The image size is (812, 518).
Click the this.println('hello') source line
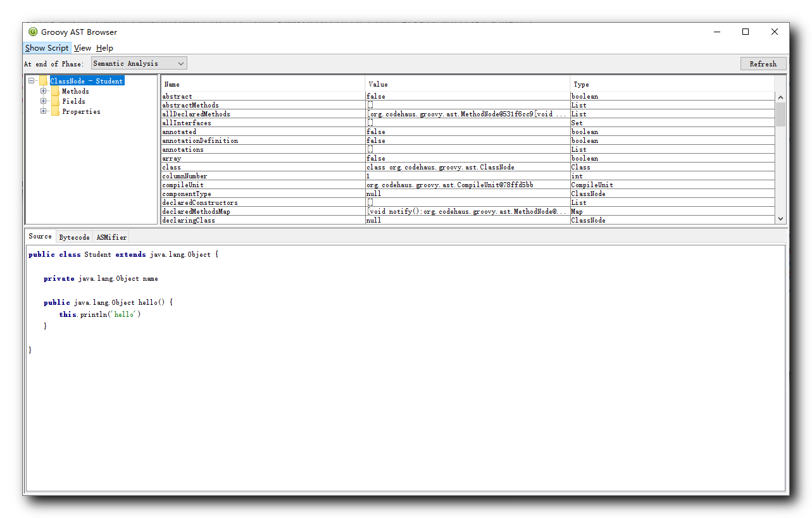[x=100, y=314]
